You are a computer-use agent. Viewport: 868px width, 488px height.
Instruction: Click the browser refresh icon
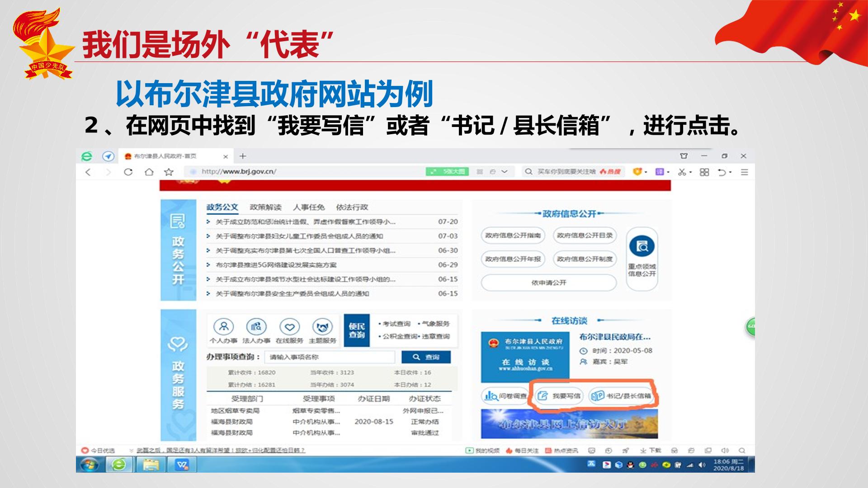pyautogui.click(x=128, y=172)
